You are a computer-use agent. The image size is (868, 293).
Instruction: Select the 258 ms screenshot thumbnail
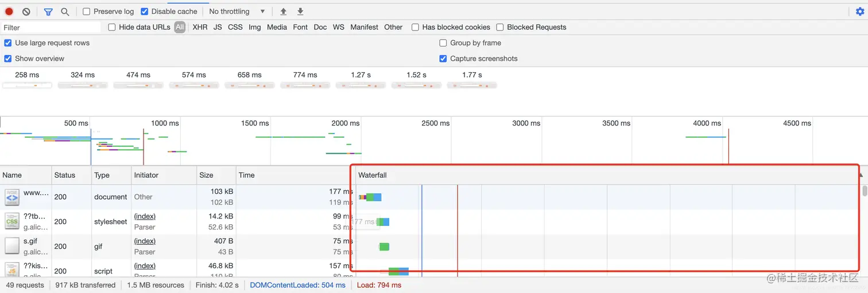(x=27, y=85)
